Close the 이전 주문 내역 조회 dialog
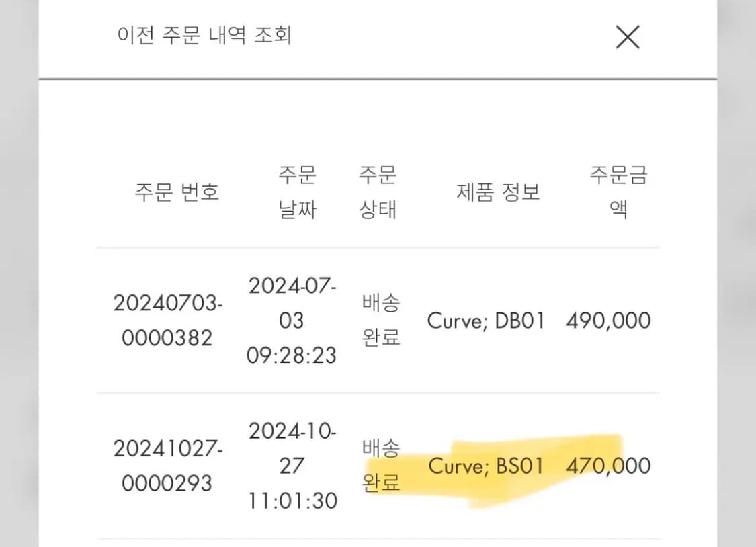The image size is (756, 547). click(627, 38)
